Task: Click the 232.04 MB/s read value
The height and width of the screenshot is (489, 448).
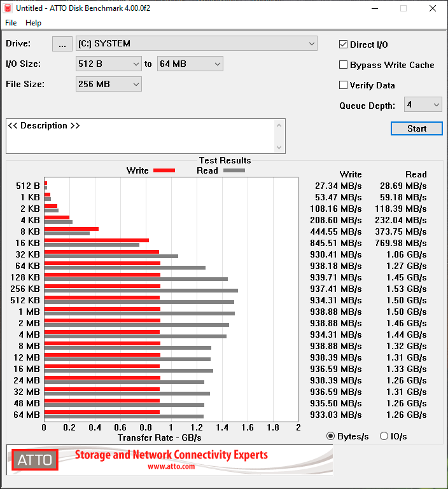Action: tap(400, 220)
